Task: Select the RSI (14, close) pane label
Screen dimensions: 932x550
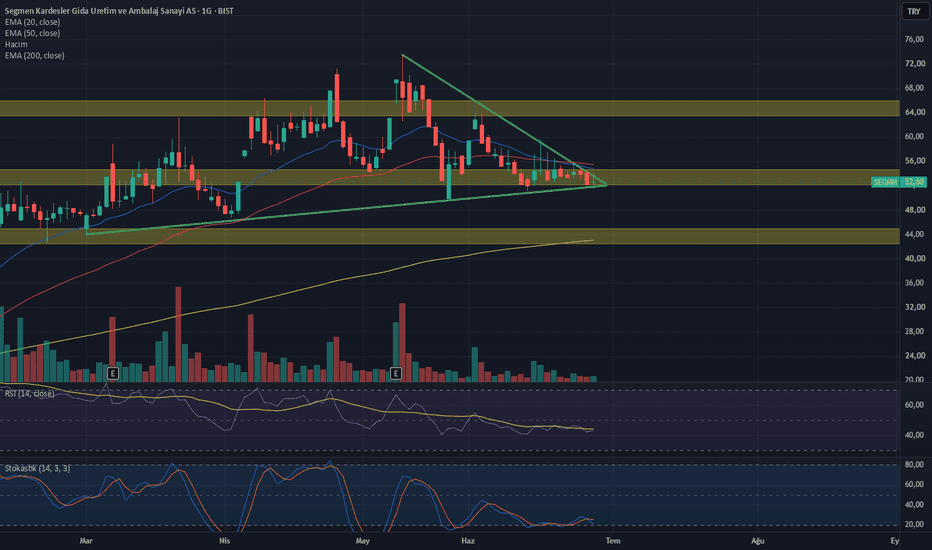Action: tap(29, 394)
